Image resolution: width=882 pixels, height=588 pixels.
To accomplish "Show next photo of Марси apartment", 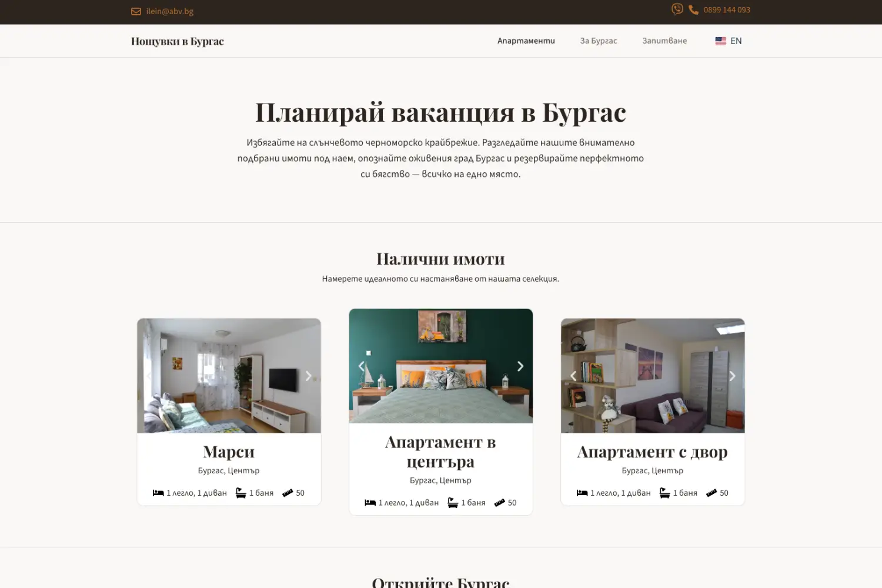I will pyautogui.click(x=308, y=376).
